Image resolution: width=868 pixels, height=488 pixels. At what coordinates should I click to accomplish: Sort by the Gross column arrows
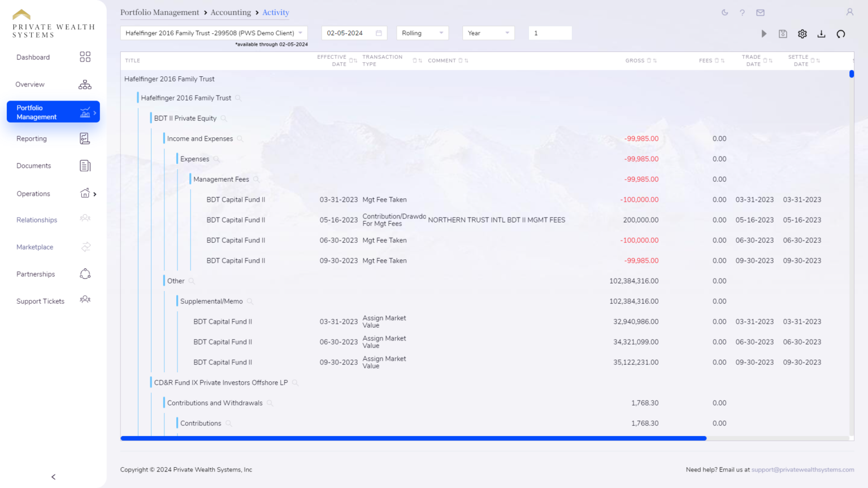(x=655, y=61)
